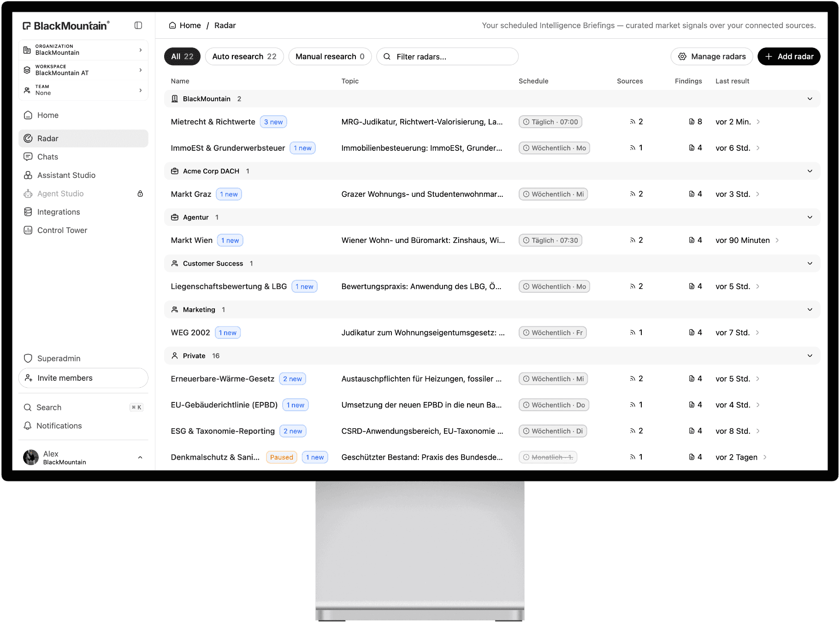The width and height of the screenshot is (840, 626).
Task: Go to Home in the sidebar
Action: (x=83, y=115)
